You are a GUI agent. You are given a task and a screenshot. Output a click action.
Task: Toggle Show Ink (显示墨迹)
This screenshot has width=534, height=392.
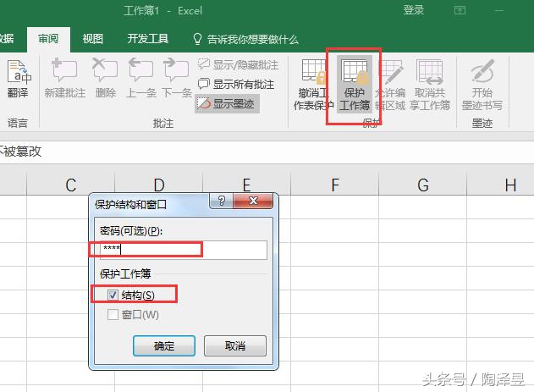(x=227, y=104)
